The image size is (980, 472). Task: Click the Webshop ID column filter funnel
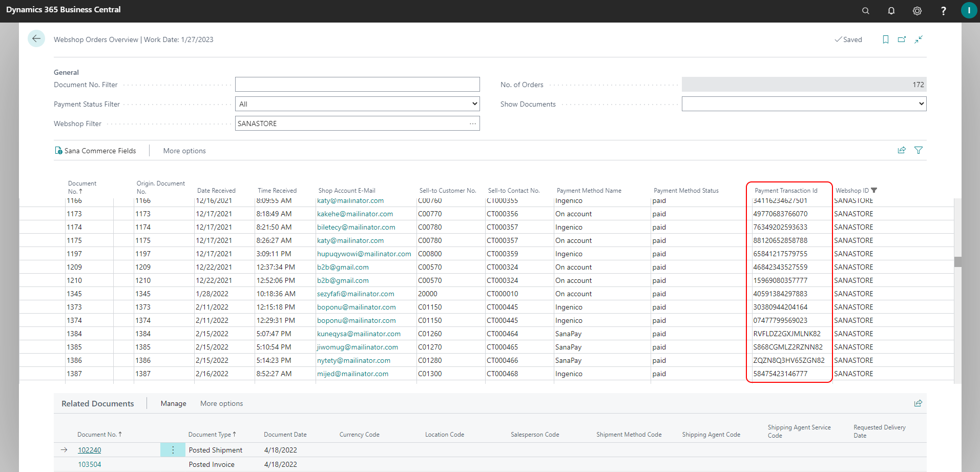[x=874, y=190]
